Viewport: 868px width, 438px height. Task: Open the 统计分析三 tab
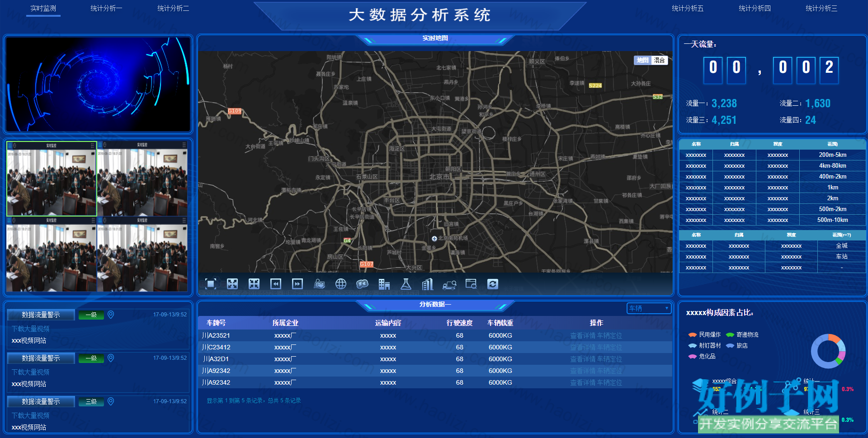tap(821, 9)
